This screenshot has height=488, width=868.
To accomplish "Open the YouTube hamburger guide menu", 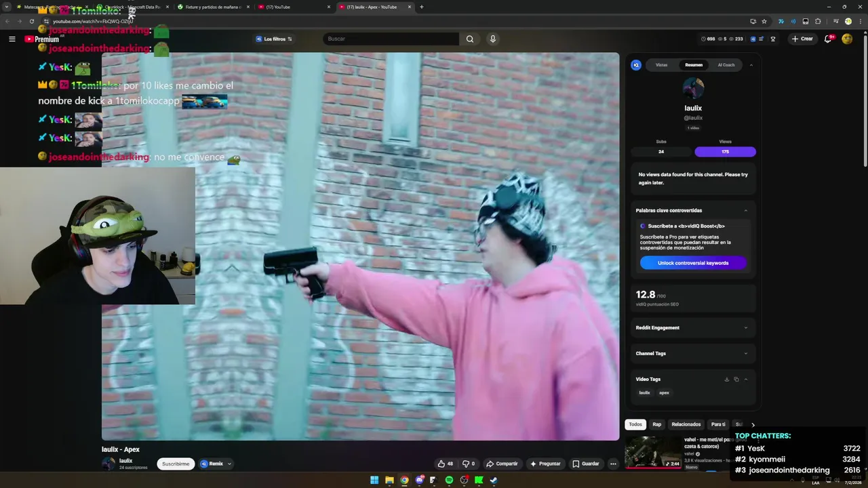I will coord(12,39).
